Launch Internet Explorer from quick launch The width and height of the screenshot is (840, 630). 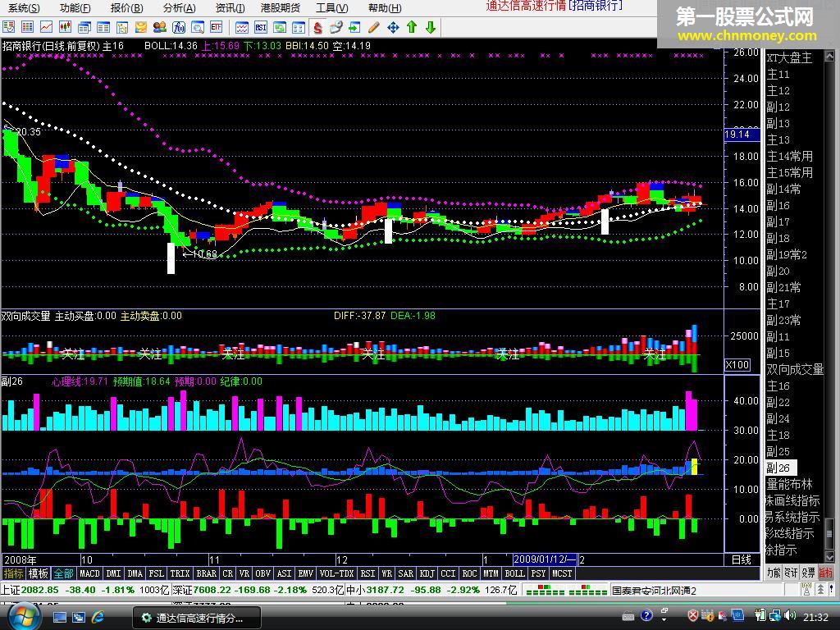[98, 617]
